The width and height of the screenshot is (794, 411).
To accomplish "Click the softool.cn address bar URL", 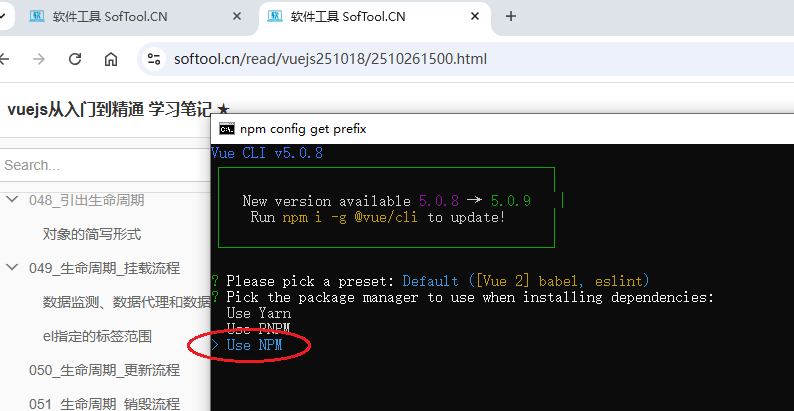I will pos(330,59).
